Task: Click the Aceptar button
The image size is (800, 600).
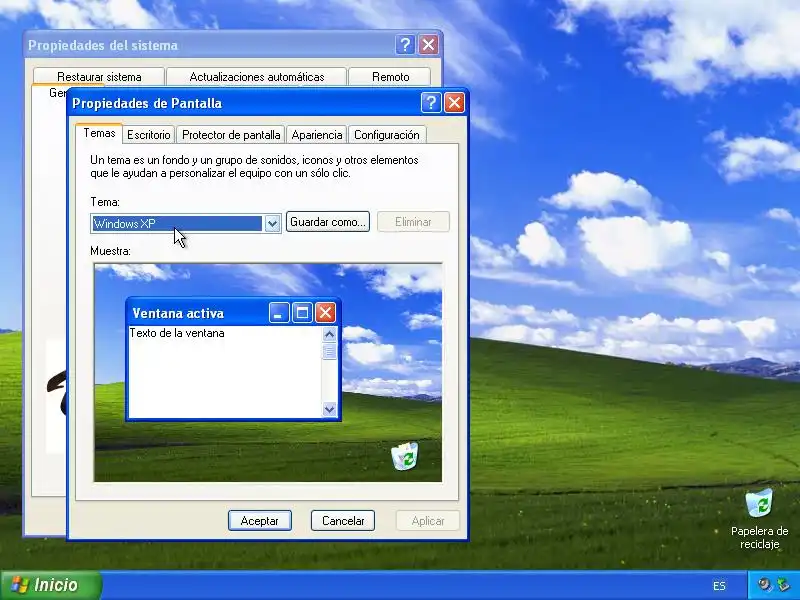Action: [x=260, y=520]
